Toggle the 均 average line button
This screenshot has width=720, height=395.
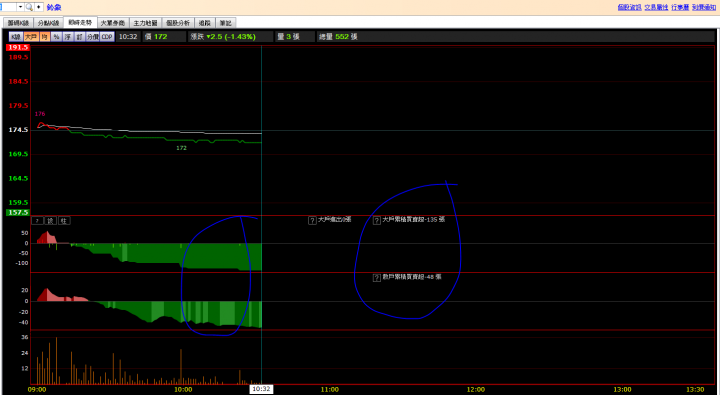(x=45, y=37)
